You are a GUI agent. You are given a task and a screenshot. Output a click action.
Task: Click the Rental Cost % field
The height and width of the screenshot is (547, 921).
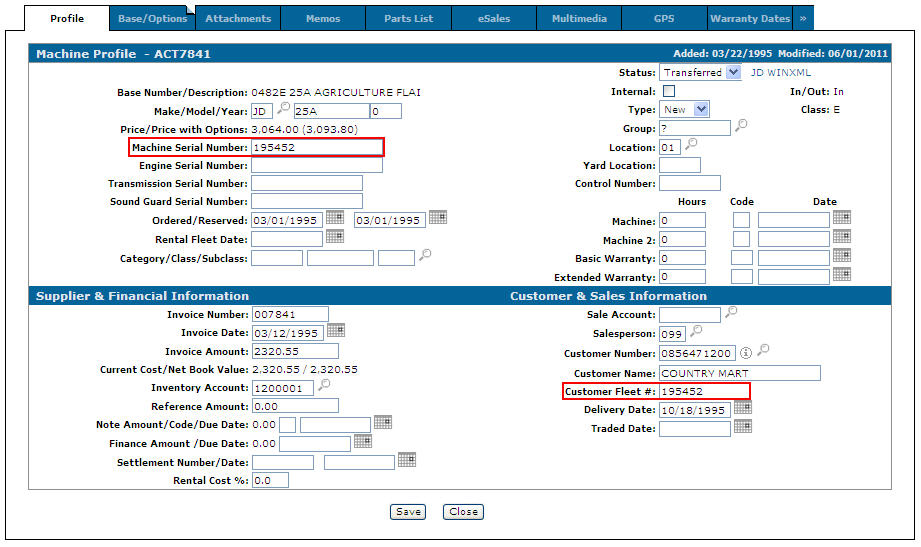[x=270, y=480]
